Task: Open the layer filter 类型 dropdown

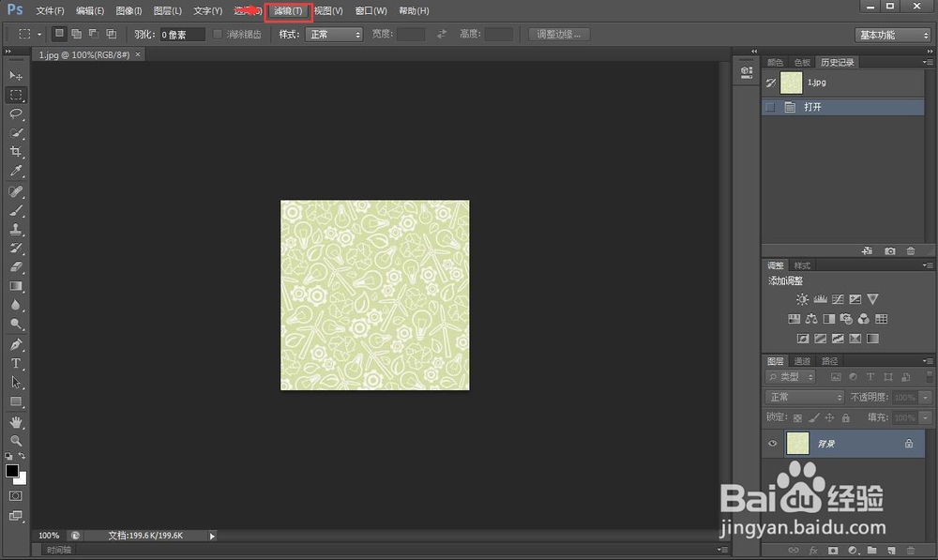Action: (x=790, y=377)
